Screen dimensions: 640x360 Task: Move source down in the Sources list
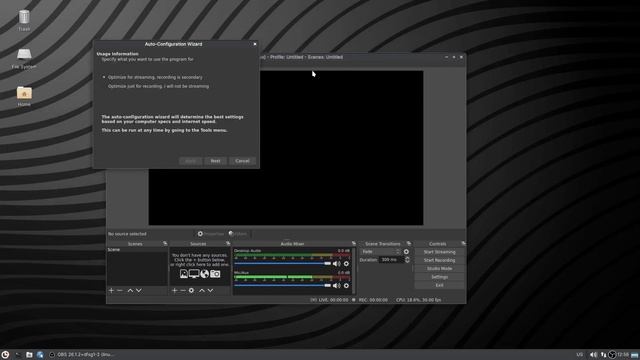(210, 290)
